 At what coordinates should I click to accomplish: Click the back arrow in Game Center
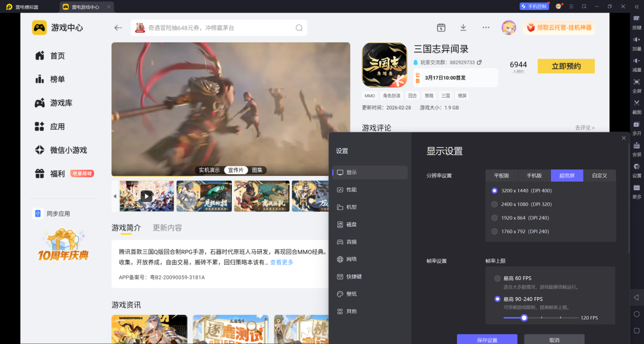[x=118, y=28]
